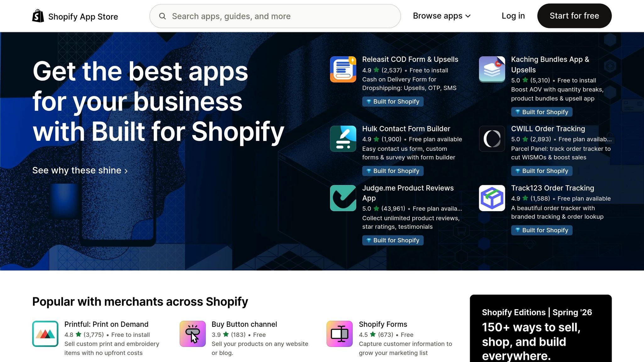Click the Log in link
The width and height of the screenshot is (644, 362).
tap(513, 16)
